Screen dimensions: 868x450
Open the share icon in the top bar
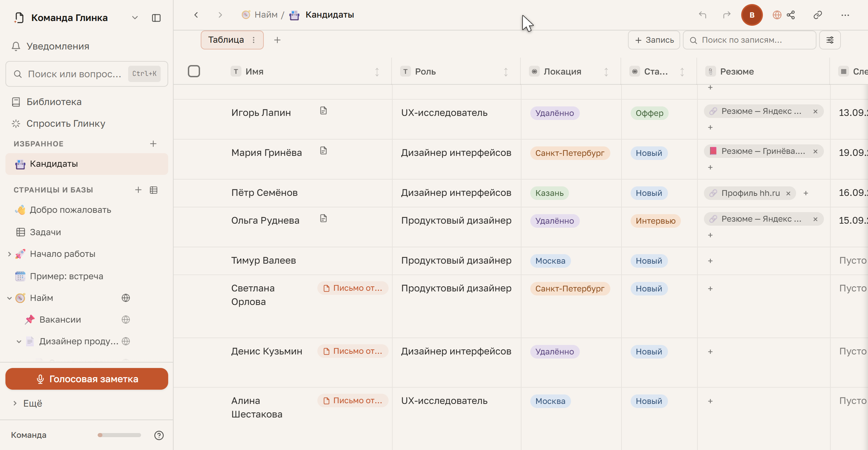791,15
